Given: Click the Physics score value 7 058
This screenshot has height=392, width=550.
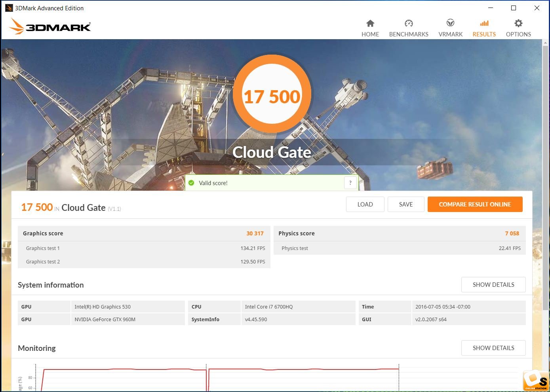Looking at the screenshot, I should point(512,233).
